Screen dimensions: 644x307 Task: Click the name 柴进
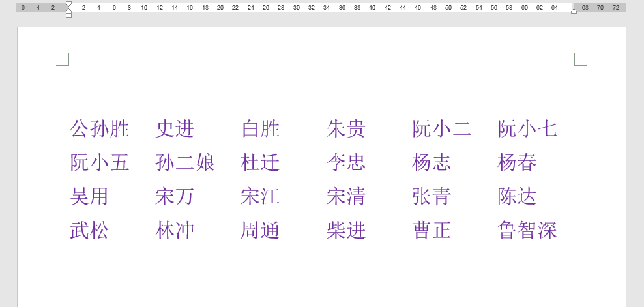(346, 229)
